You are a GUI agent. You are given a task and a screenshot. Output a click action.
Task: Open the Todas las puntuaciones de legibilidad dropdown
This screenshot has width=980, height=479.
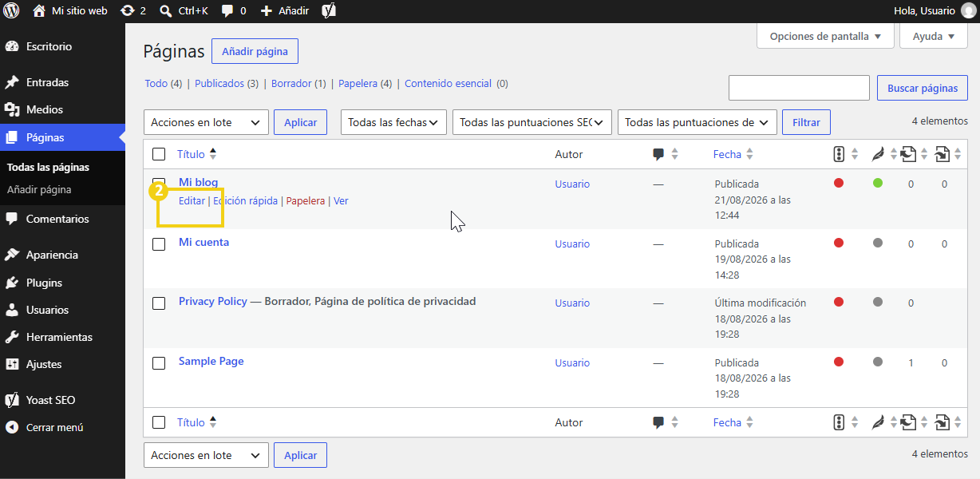[697, 122]
